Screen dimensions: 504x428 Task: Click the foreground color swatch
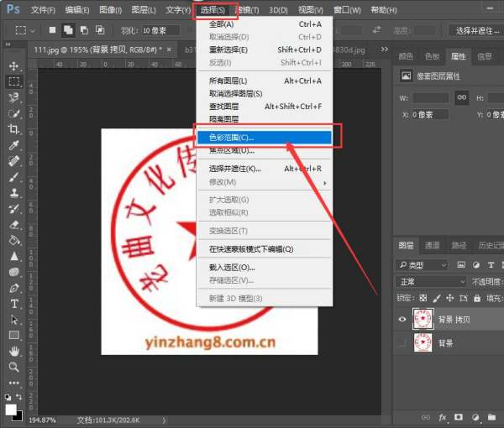tap(12, 410)
